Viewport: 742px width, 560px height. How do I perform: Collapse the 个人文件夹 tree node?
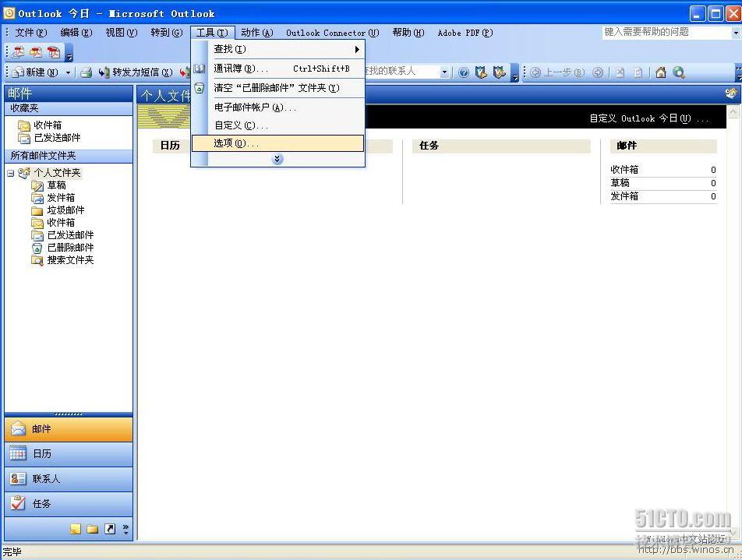[10, 173]
